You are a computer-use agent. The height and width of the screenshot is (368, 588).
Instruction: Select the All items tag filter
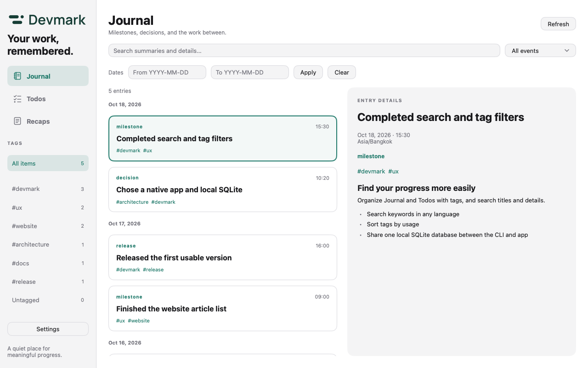click(48, 163)
